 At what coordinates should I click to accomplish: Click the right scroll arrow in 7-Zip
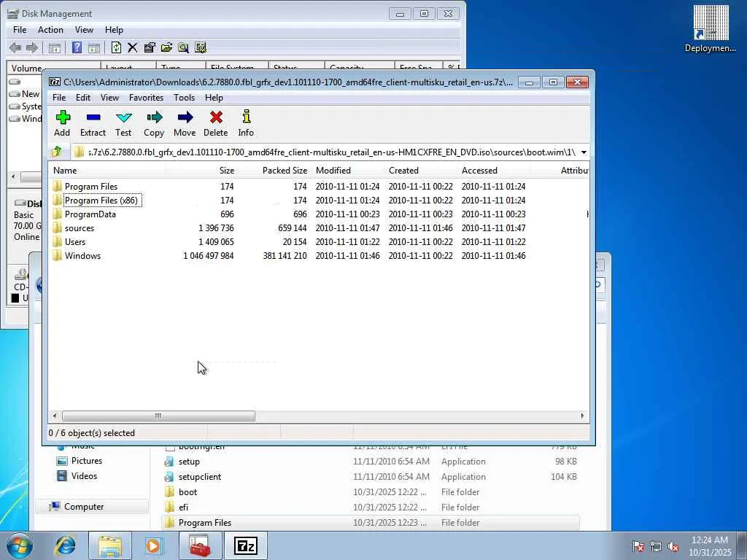click(x=581, y=416)
